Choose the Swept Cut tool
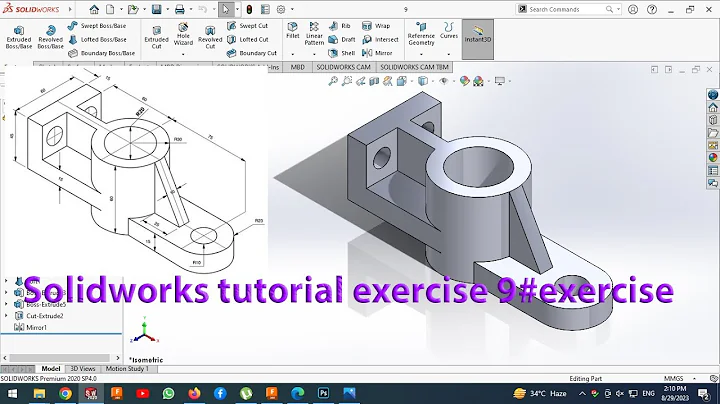 click(x=248, y=26)
